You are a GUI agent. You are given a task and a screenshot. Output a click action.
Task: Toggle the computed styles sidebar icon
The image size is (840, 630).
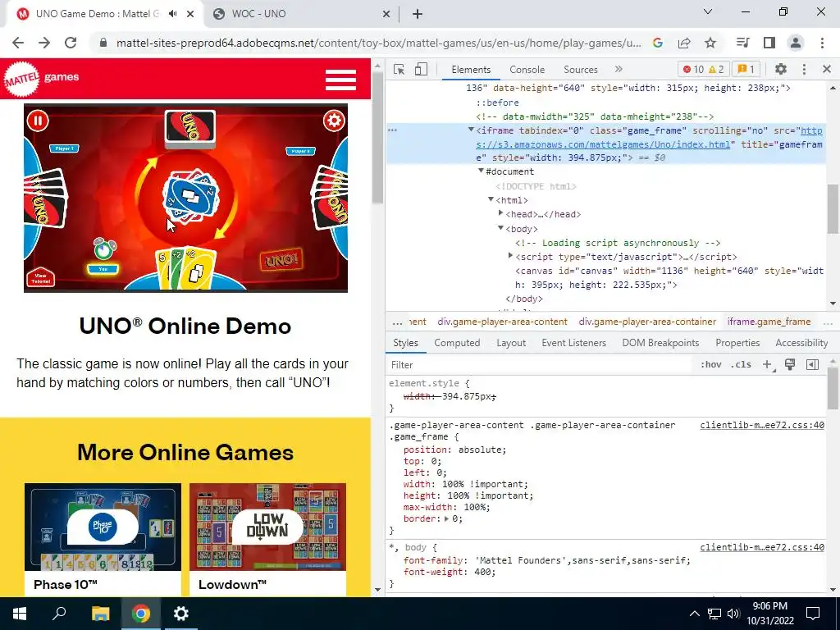tap(812, 365)
